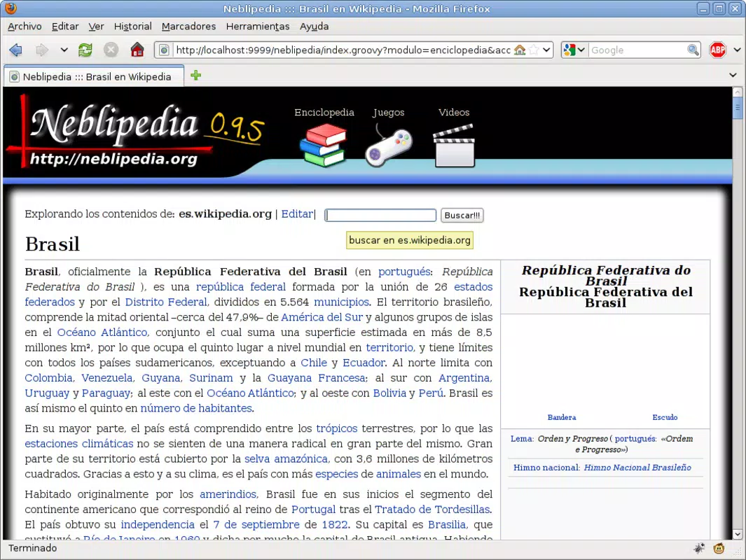Open the Ver menu
The image size is (746, 560).
point(96,27)
